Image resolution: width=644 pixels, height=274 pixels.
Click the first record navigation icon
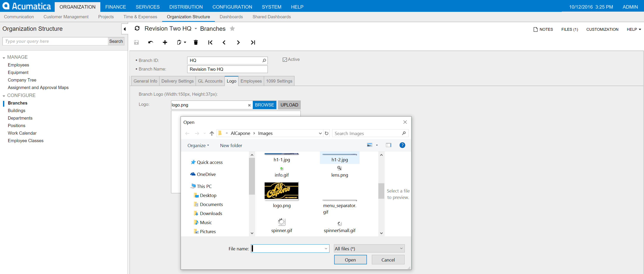coord(210,42)
